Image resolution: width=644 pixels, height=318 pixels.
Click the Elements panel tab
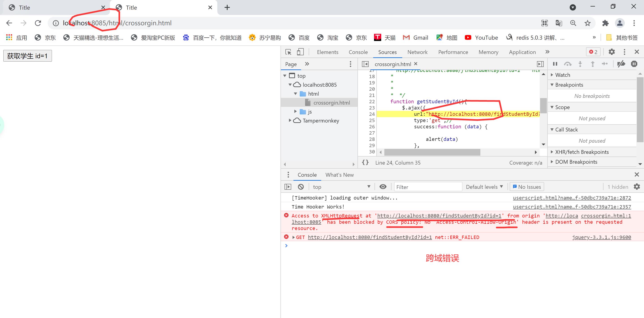tap(327, 52)
